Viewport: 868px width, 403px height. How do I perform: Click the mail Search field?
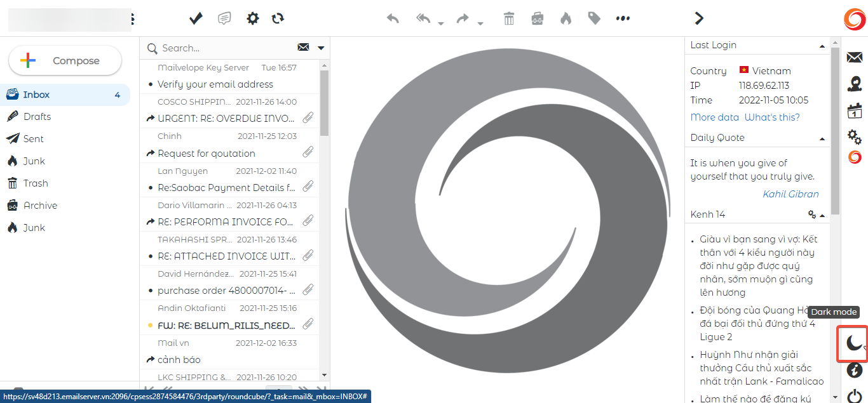[x=226, y=48]
